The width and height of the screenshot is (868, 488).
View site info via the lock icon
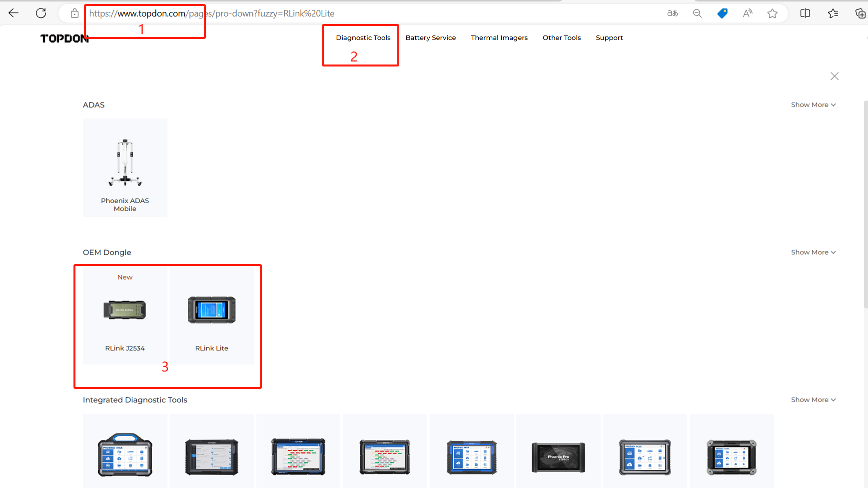coord(74,13)
